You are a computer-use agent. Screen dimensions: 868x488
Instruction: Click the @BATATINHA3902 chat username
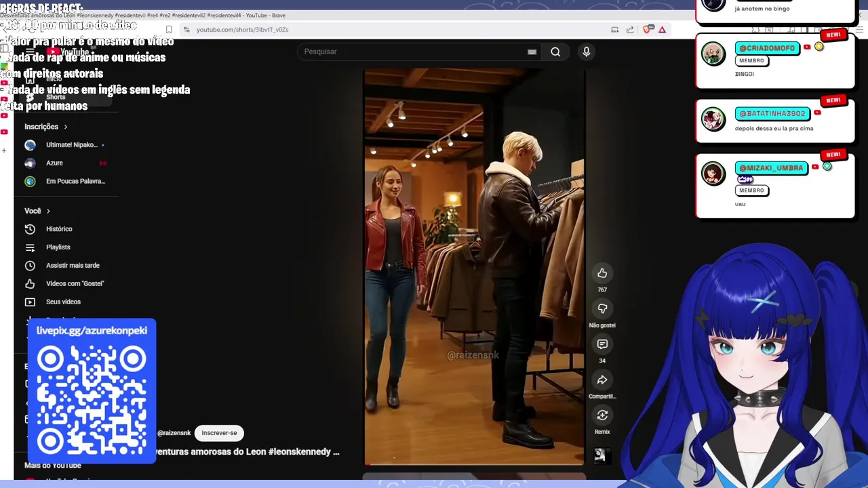point(772,113)
